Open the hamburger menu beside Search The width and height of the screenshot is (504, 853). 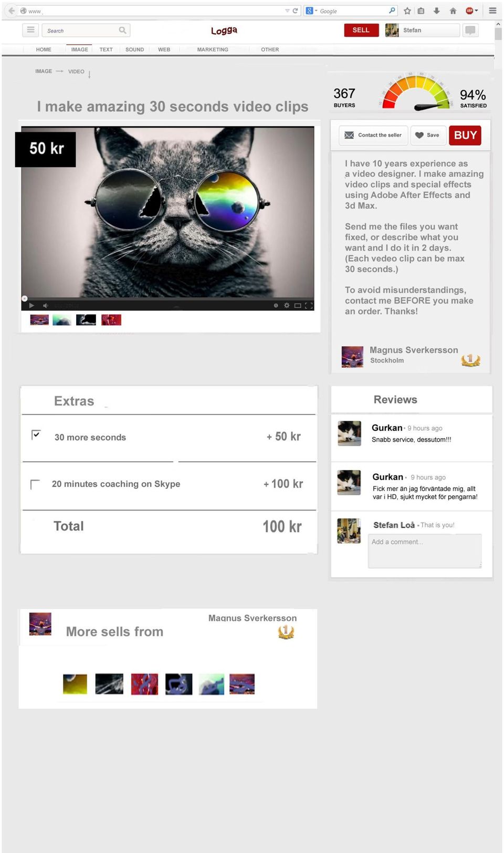click(x=30, y=30)
